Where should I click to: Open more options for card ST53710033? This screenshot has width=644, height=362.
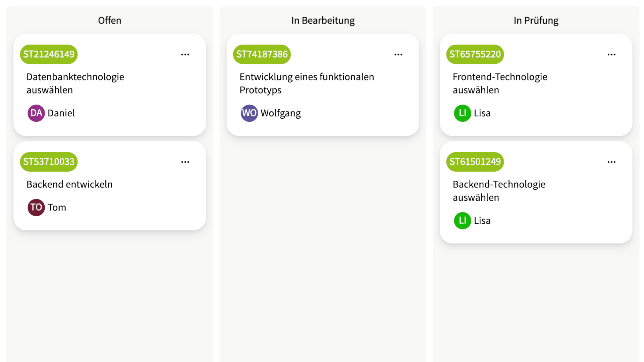point(185,162)
